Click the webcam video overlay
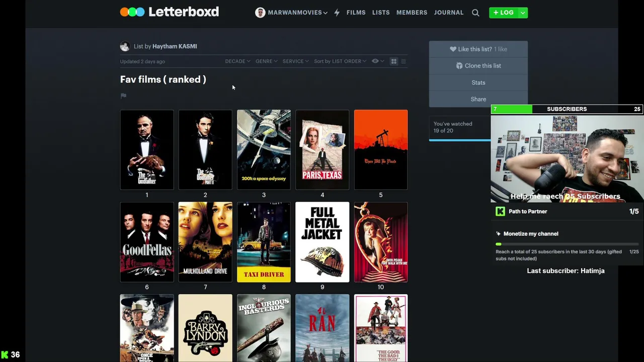Image resolution: width=644 pixels, height=362 pixels. click(x=567, y=158)
